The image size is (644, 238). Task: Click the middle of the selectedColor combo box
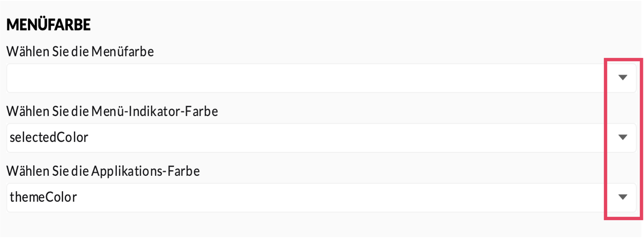coord(321,138)
